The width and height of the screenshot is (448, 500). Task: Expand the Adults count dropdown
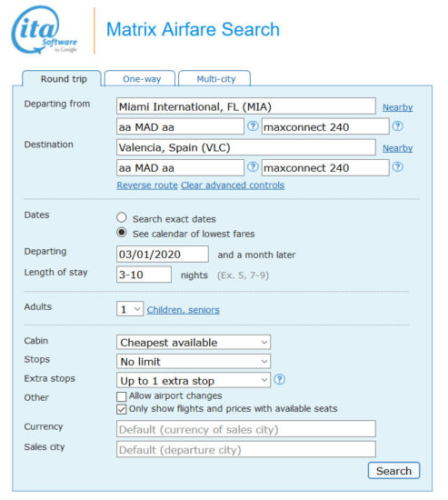[130, 309]
